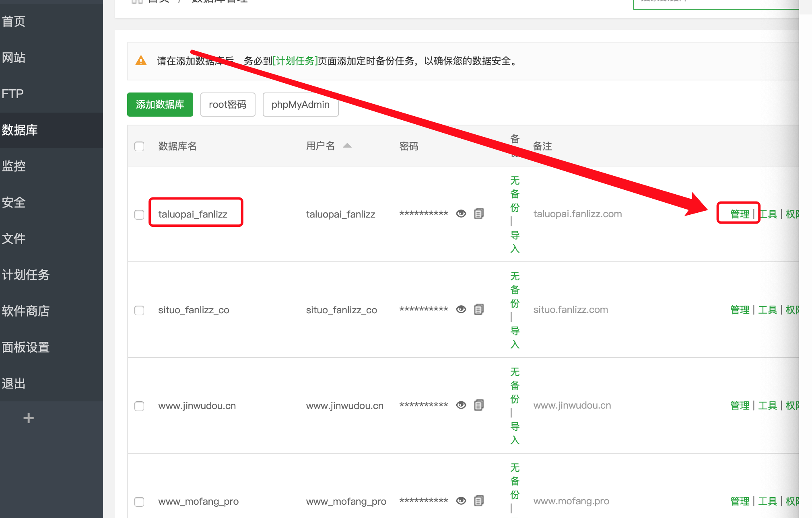The height and width of the screenshot is (518, 812).
Task: Copy password of www.jinwudou.cn database
Action: point(478,405)
